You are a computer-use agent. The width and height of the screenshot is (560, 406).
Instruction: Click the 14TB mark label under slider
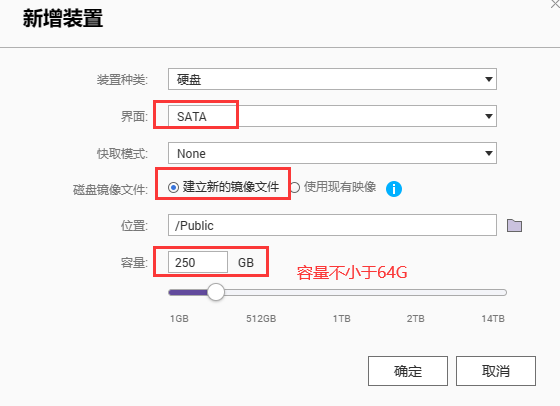click(493, 319)
